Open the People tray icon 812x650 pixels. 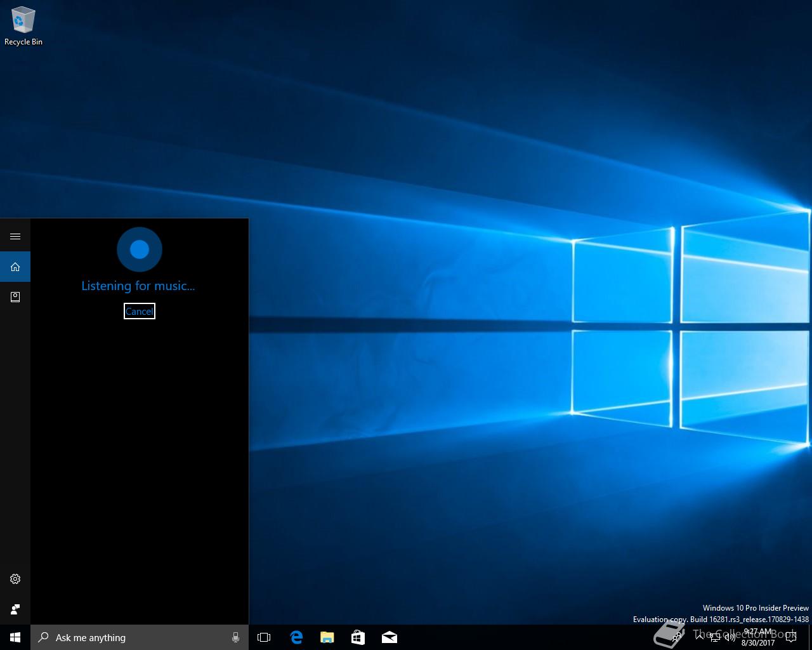click(x=677, y=637)
